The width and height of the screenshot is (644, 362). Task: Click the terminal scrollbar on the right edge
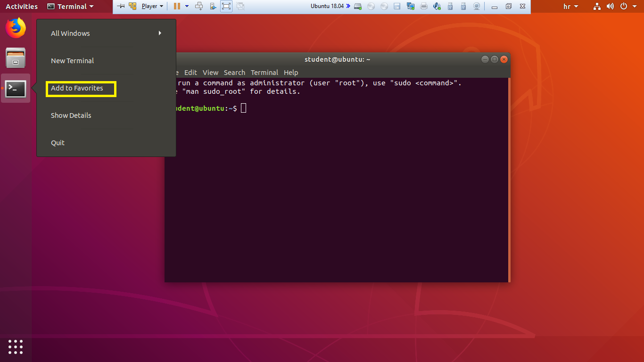point(509,180)
